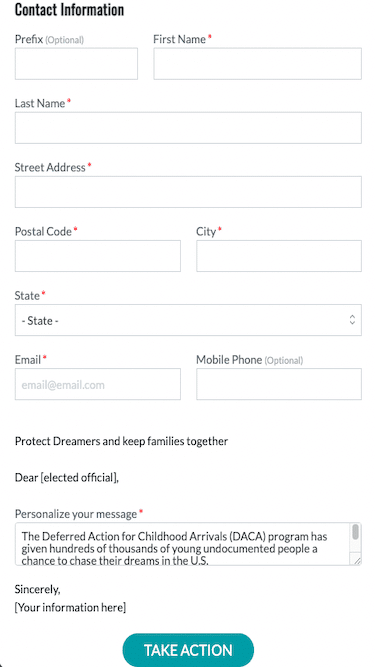
Task: Click the Mobile Phone label text
Action: pos(229,360)
